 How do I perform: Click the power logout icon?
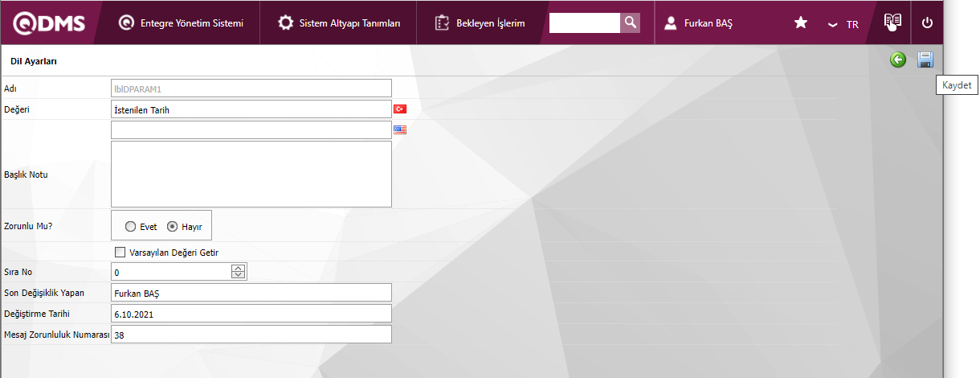click(x=927, y=23)
